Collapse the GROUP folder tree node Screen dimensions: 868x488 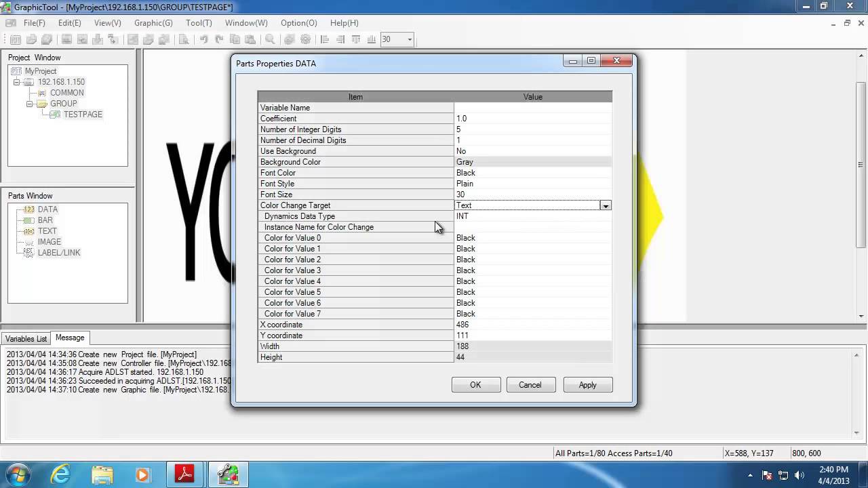pos(29,104)
